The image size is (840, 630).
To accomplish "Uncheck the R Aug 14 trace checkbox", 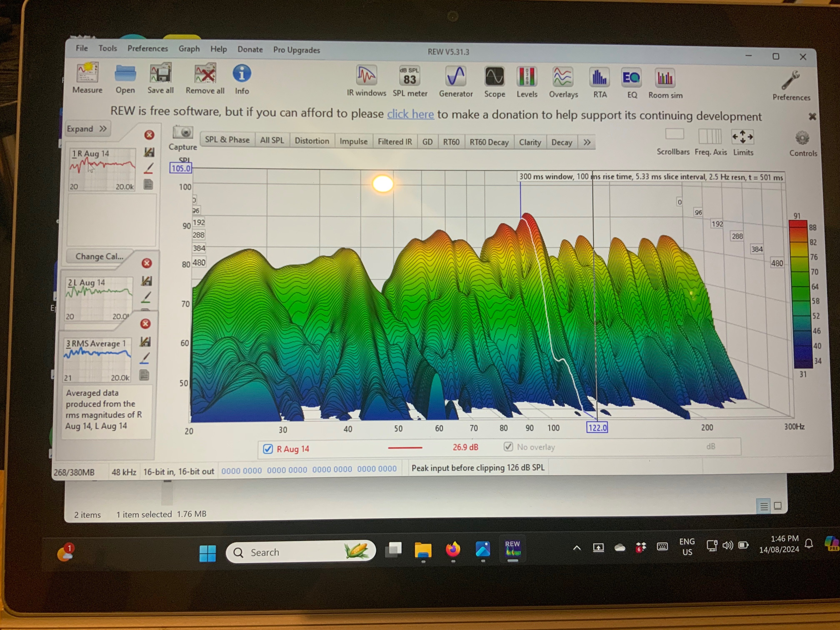I will click(x=268, y=449).
